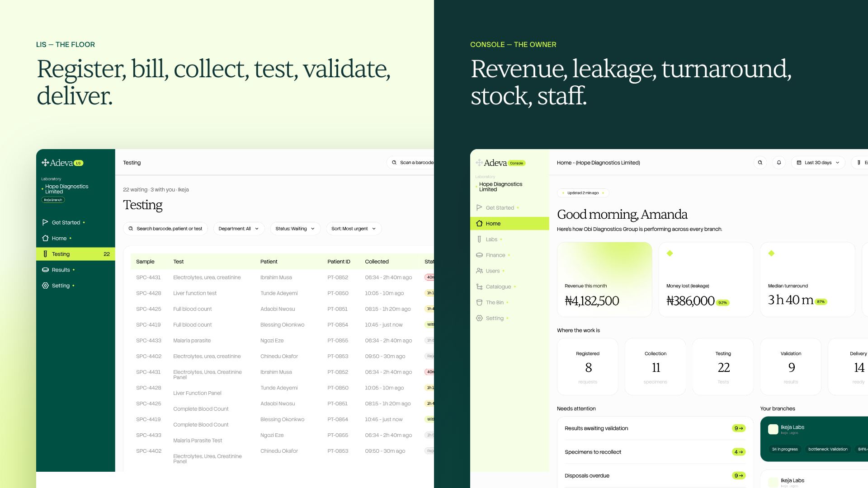Open Labs icon in Console sidebar
This screenshot has height=488, width=868.
(x=479, y=239)
